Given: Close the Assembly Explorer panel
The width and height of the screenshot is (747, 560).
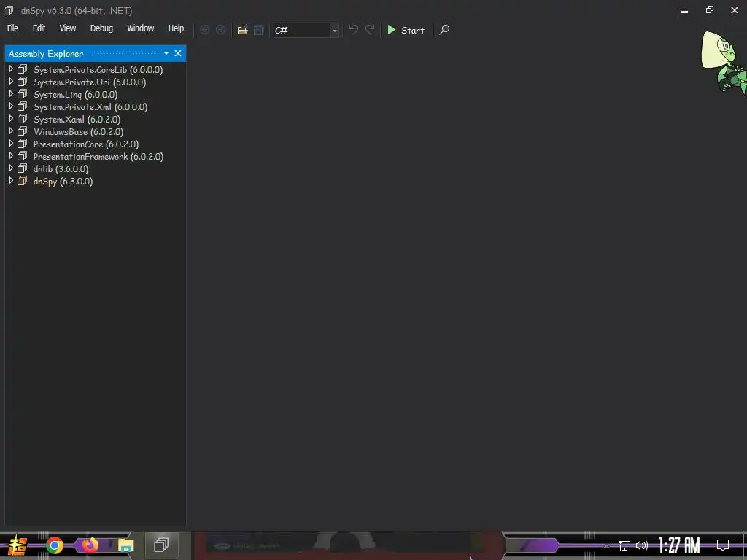Looking at the screenshot, I should [x=178, y=53].
